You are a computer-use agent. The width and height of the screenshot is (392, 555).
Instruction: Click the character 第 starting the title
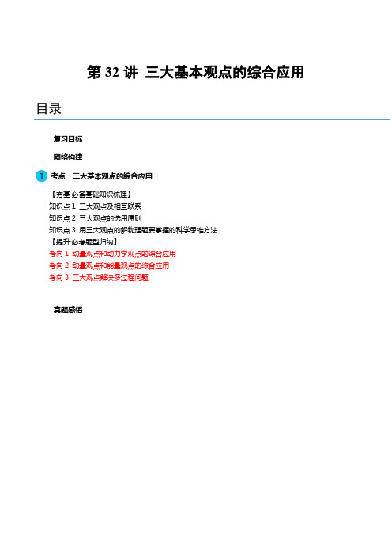(94, 72)
